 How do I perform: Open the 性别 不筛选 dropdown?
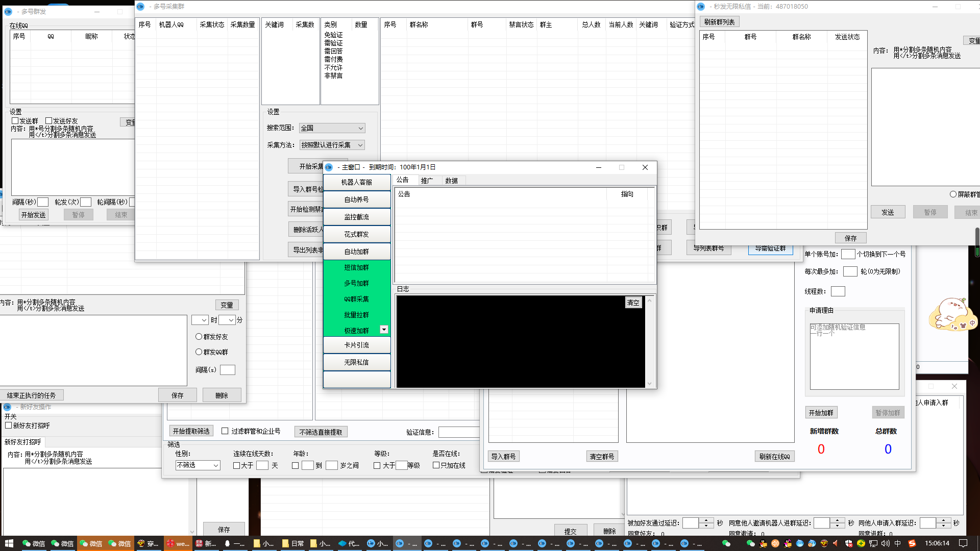[198, 465]
